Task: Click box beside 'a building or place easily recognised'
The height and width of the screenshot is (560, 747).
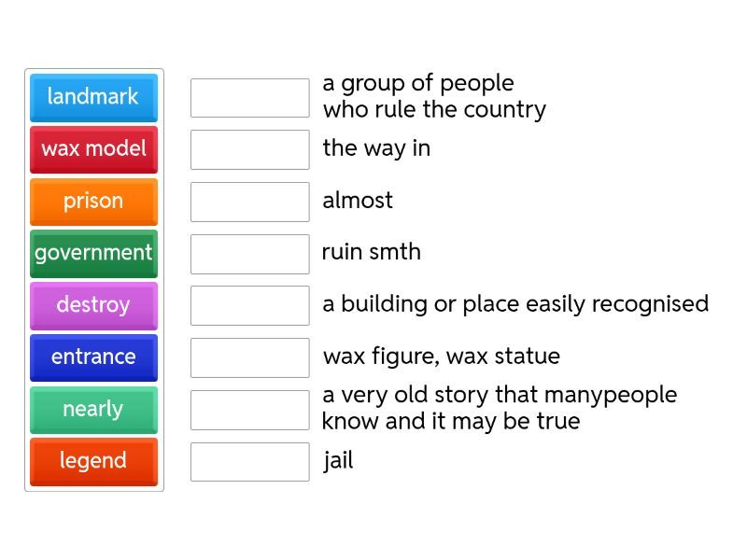Action: [249, 305]
